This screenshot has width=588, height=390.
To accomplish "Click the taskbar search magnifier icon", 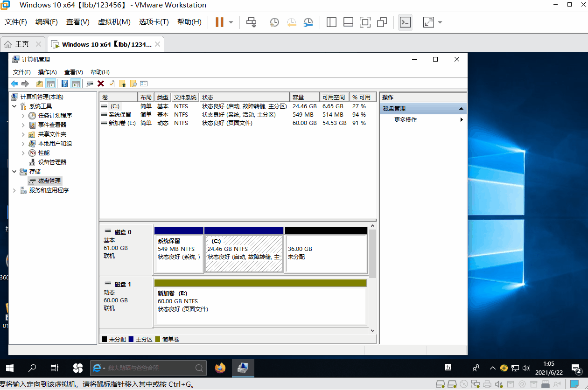I will point(32,368).
